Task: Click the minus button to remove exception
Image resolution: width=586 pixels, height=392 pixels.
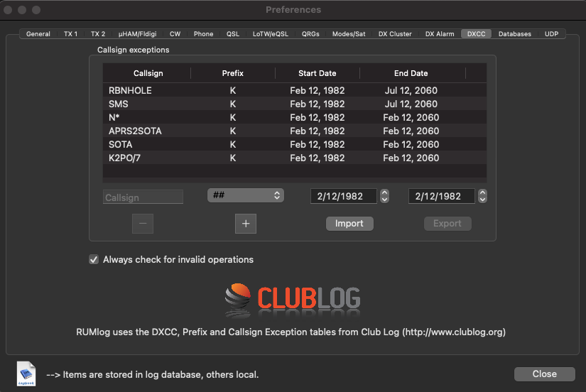Action: pos(142,224)
